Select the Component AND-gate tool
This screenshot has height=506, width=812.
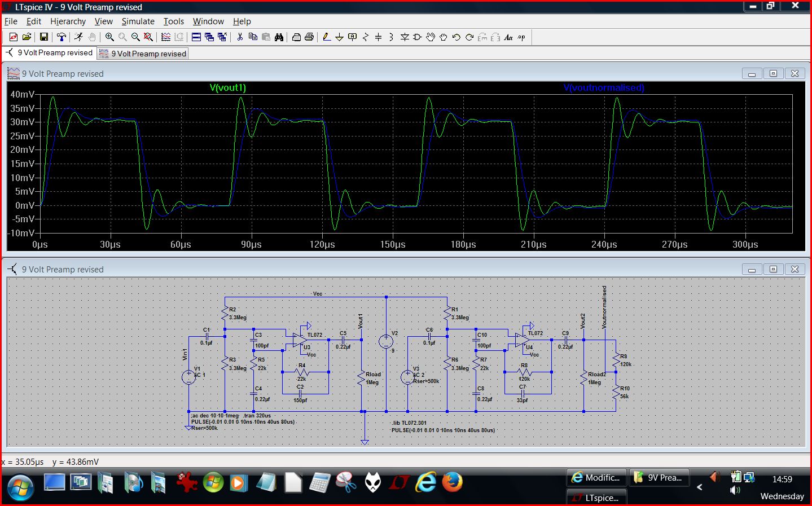pos(418,37)
